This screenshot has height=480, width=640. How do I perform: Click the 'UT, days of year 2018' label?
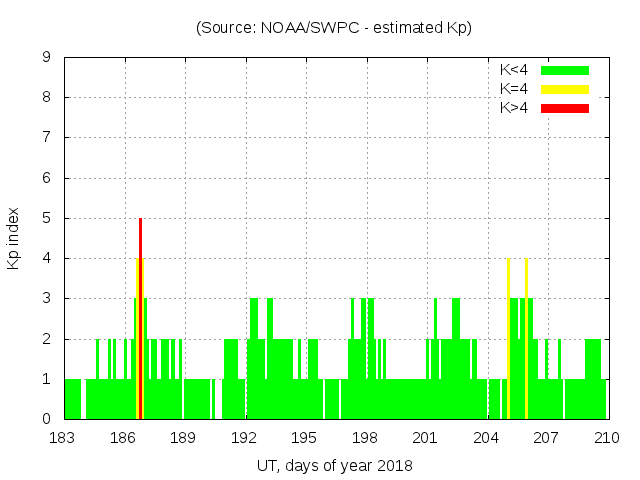tap(334, 465)
